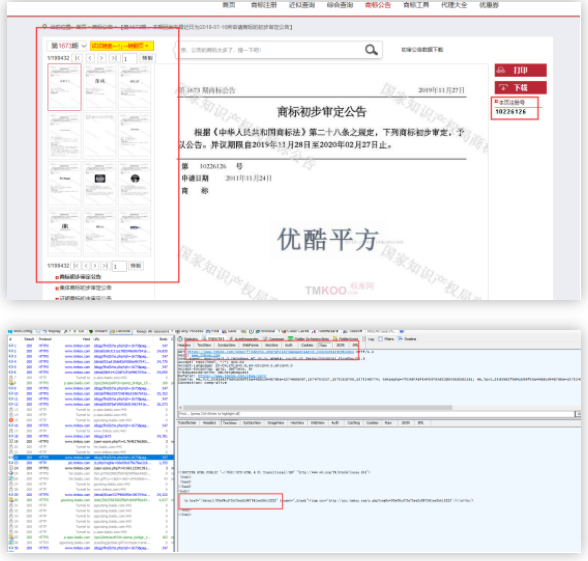Click the red 下载 download button

[520, 88]
